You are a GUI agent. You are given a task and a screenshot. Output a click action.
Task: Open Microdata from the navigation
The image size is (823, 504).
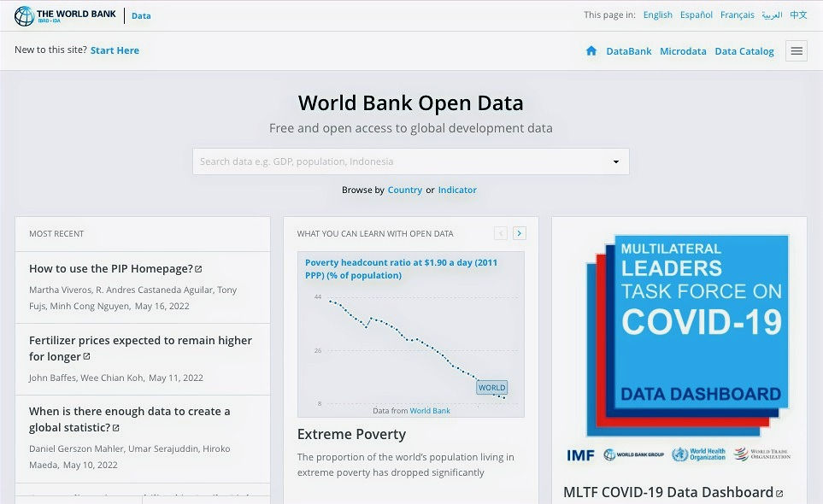683,51
